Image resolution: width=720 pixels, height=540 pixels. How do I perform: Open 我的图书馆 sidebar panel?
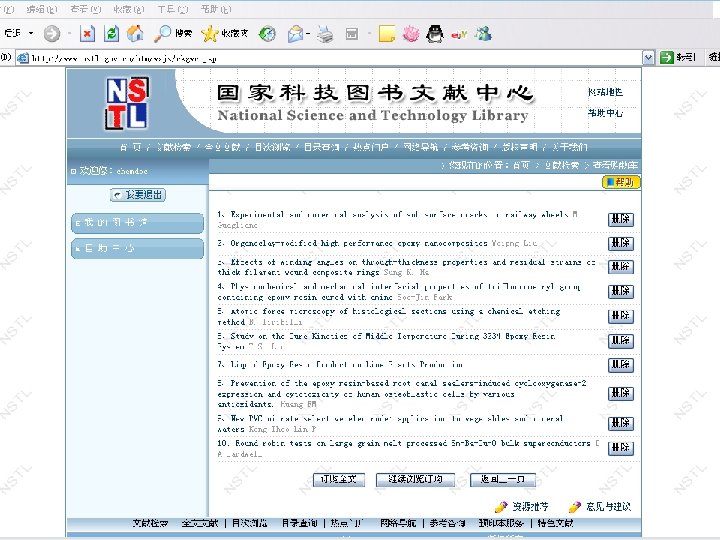[137, 223]
